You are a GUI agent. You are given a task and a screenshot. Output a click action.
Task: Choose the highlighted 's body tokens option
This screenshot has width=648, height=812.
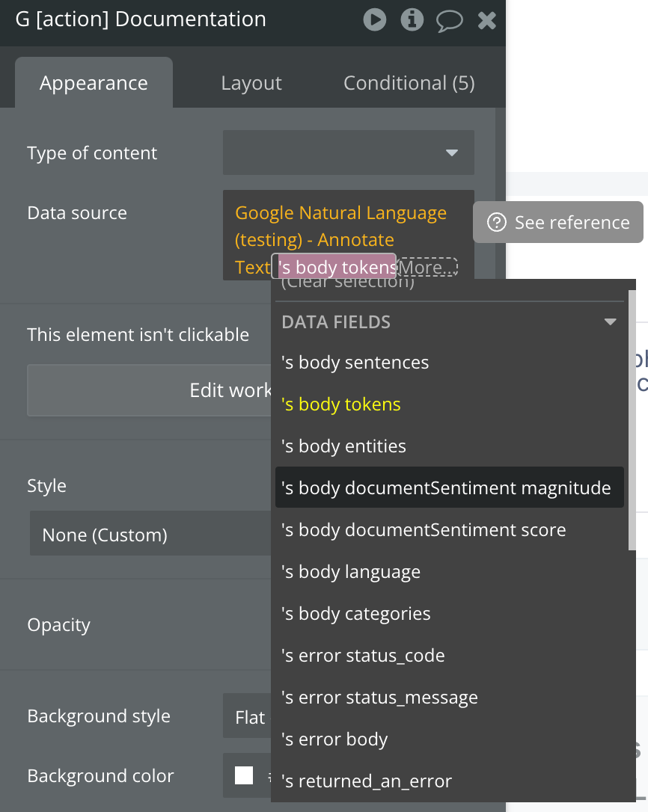(x=450, y=405)
